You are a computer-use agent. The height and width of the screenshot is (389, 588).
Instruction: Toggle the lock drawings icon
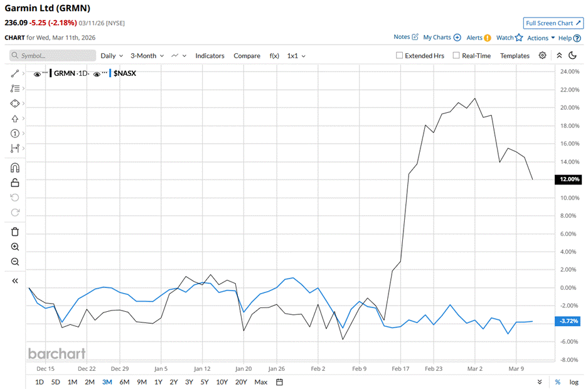[14, 183]
